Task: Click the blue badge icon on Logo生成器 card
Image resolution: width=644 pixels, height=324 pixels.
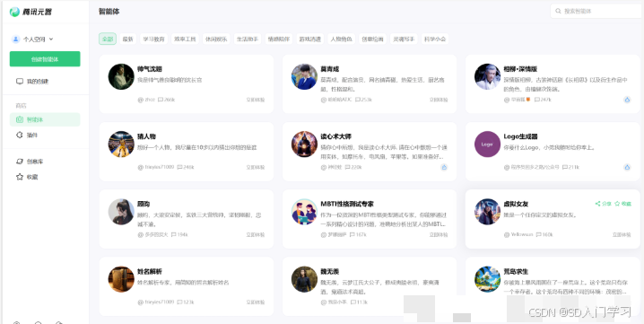Action: pos(627,167)
